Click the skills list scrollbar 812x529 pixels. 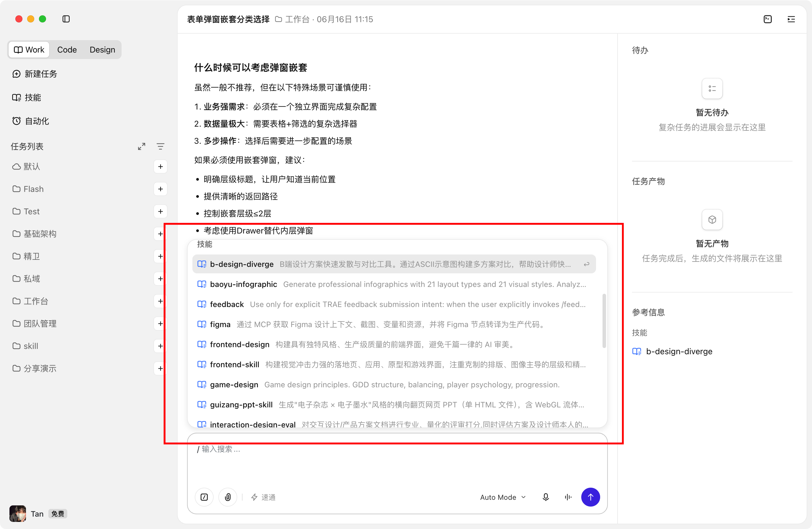tap(604, 321)
